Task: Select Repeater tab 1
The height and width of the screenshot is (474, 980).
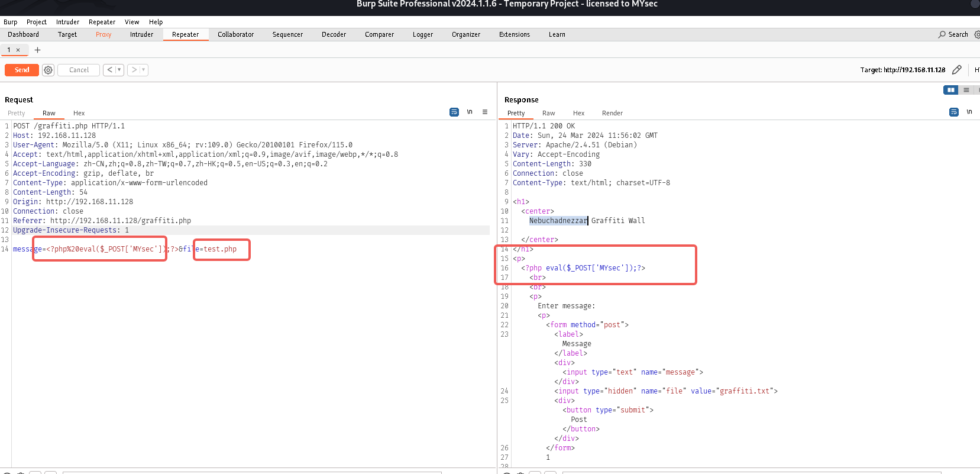Action: [x=9, y=50]
